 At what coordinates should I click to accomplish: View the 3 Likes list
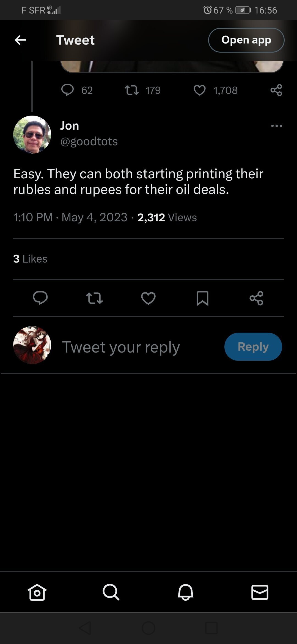[x=30, y=259]
